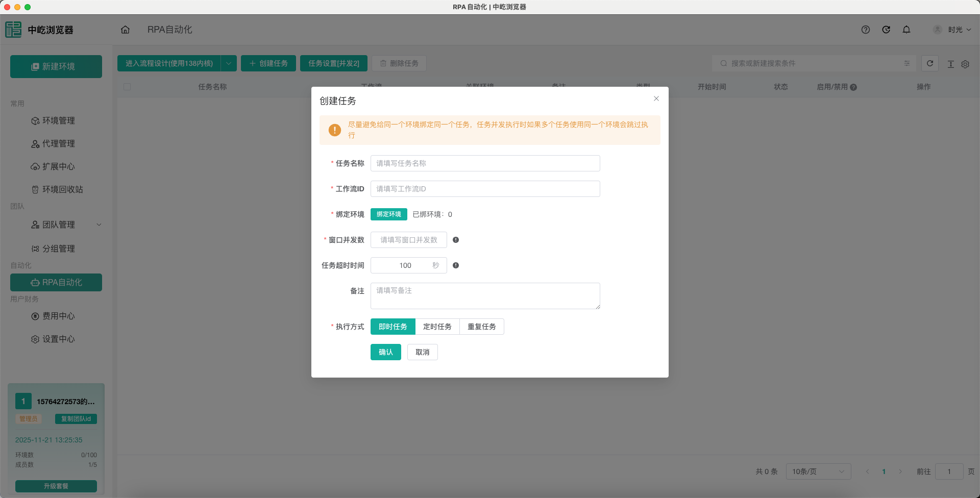Check the select-all checkbox in the task table
980x498 pixels.
127,87
